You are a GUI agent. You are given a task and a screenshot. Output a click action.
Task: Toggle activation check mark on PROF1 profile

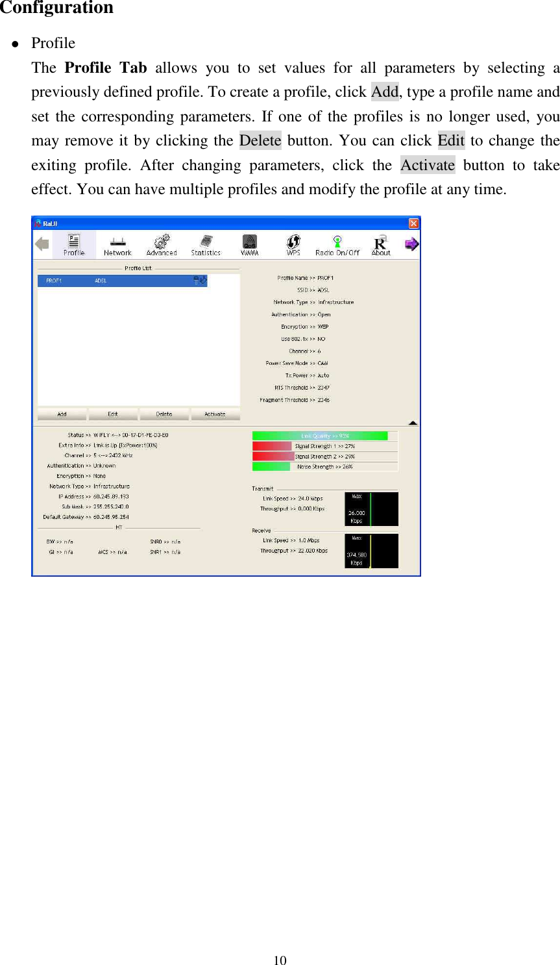click(204, 281)
